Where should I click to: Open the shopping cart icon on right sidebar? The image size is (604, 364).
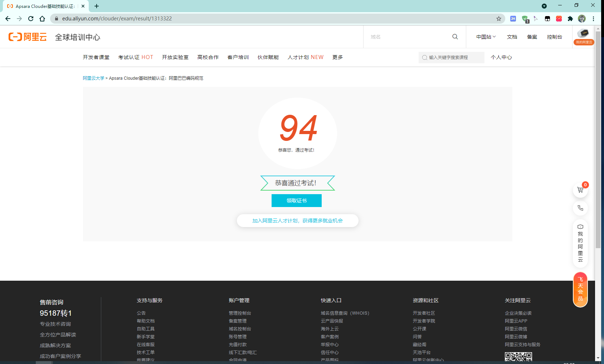point(580,190)
